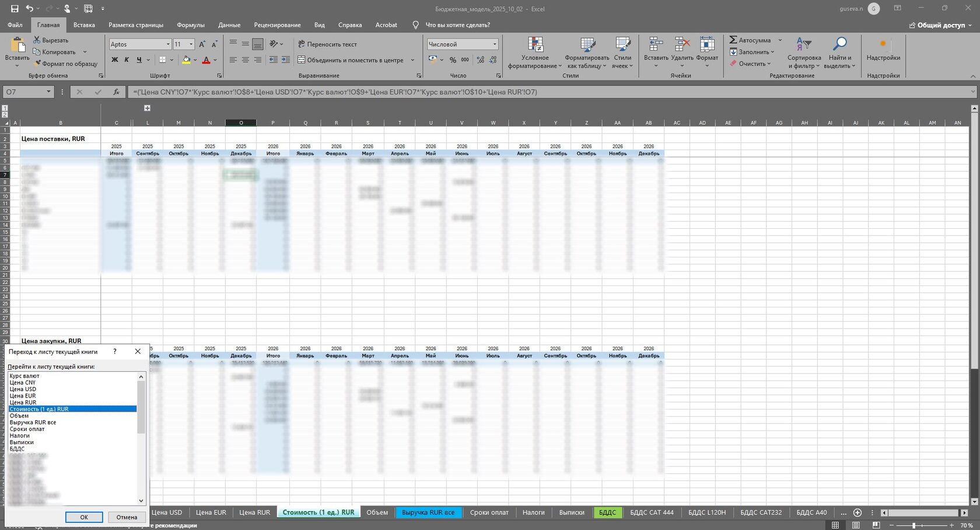Click the formula bar input
Screen dimensions: 980x530
tap(549, 92)
